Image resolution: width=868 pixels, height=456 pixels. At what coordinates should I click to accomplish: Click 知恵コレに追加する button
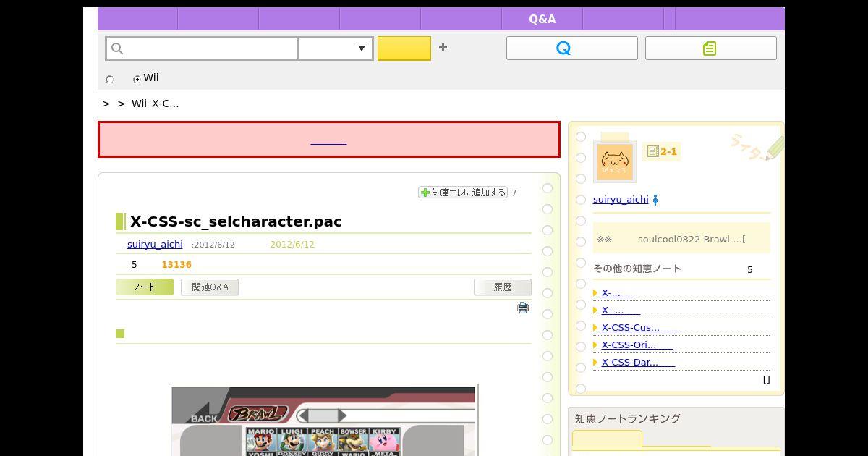[463, 193]
